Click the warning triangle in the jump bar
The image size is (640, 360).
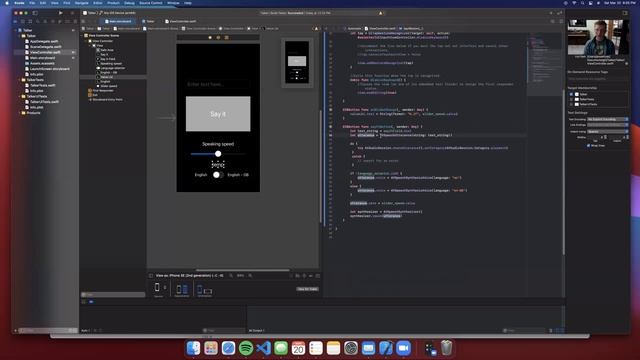click(x=316, y=29)
